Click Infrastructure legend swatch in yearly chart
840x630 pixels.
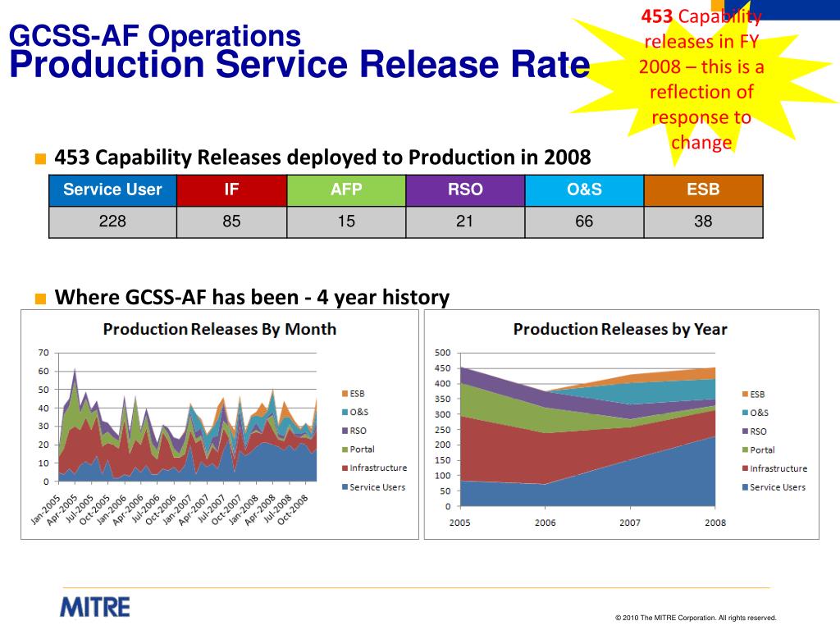pyautogui.click(x=745, y=468)
